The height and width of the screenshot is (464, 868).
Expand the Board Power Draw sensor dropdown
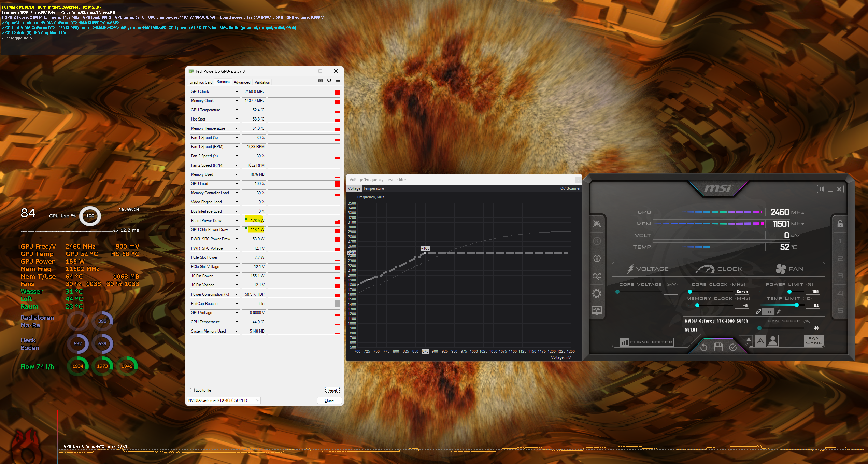point(237,221)
